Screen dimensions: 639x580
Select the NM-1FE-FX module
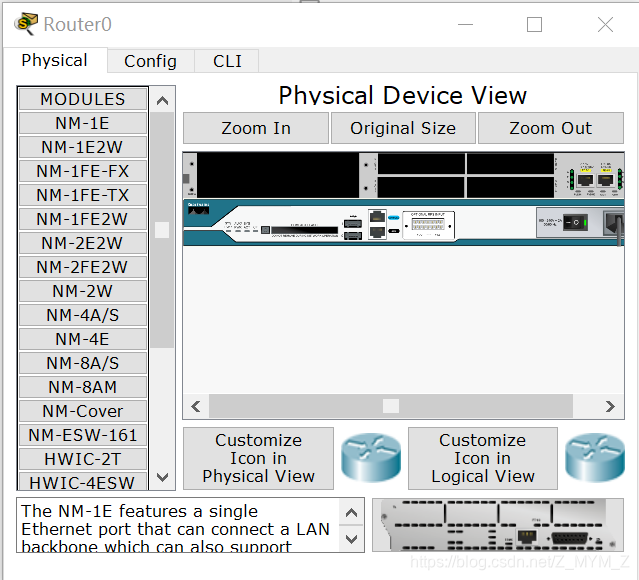point(83,171)
